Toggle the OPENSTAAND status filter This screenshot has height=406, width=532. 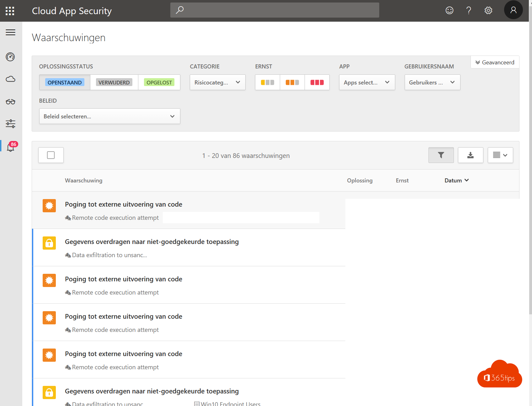(x=65, y=82)
